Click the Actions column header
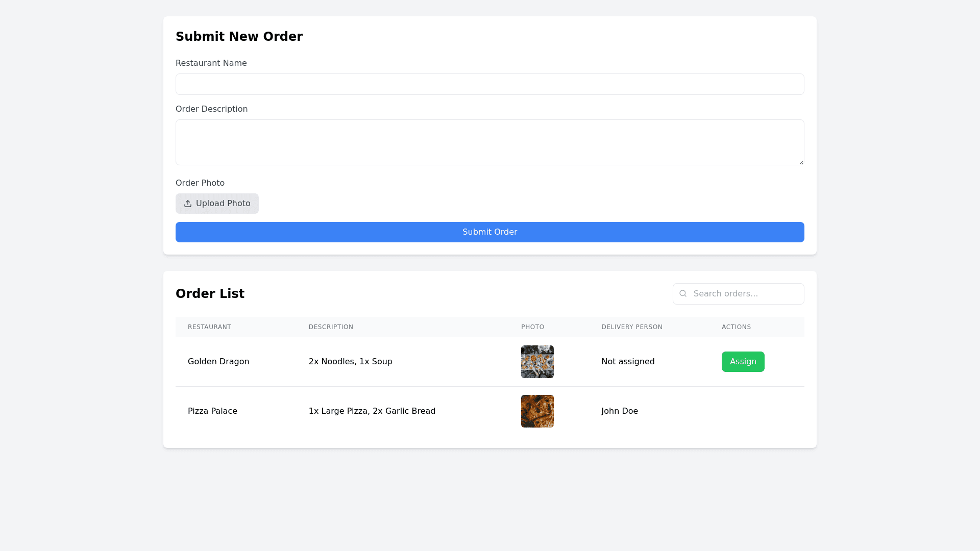980x551 pixels. click(736, 327)
